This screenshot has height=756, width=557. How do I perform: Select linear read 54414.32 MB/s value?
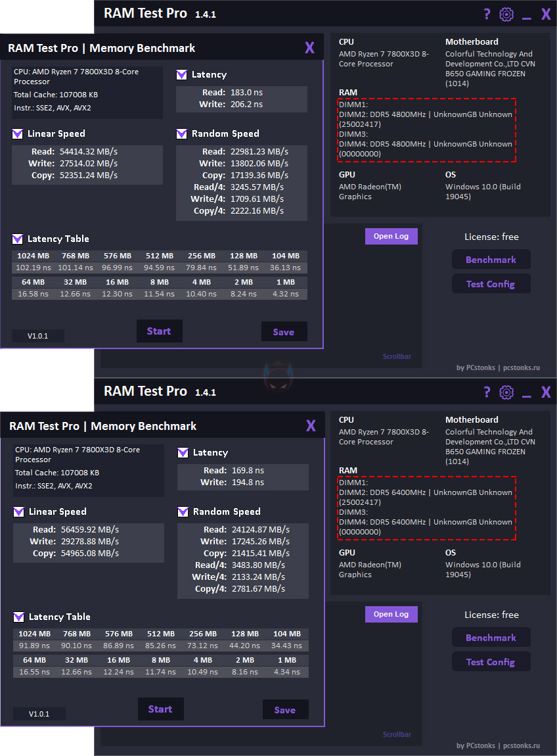pyautogui.click(x=89, y=151)
